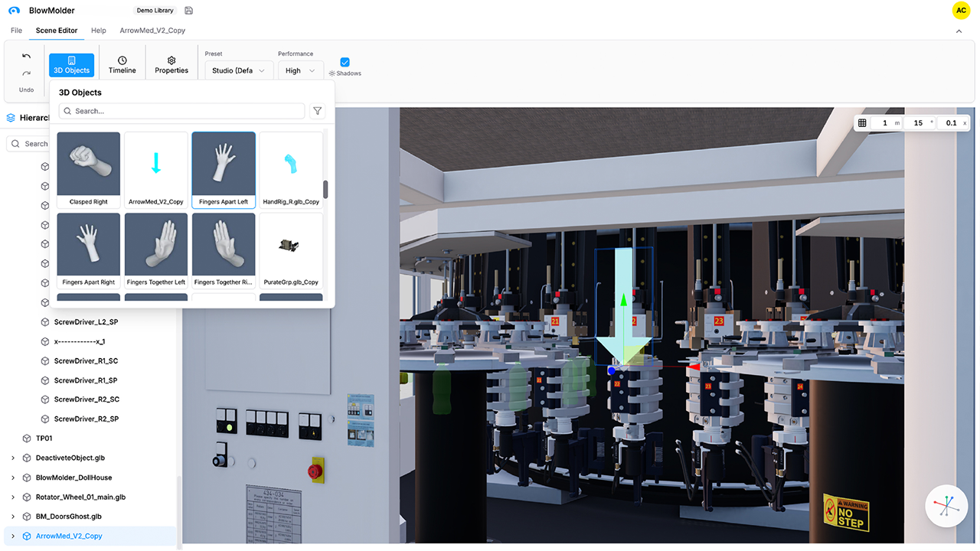
Task: Select the Fingers Apart Right thumbnail
Action: click(x=89, y=250)
